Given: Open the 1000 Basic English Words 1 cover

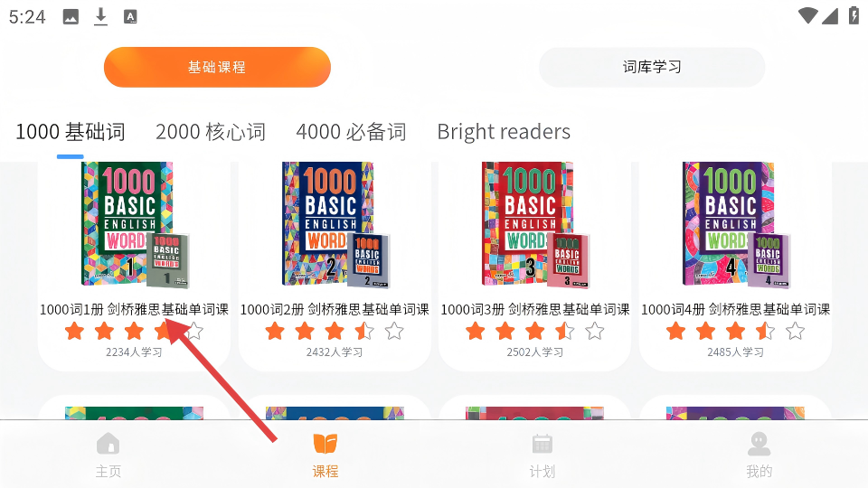Looking at the screenshot, I should click(x=135, y=225).
